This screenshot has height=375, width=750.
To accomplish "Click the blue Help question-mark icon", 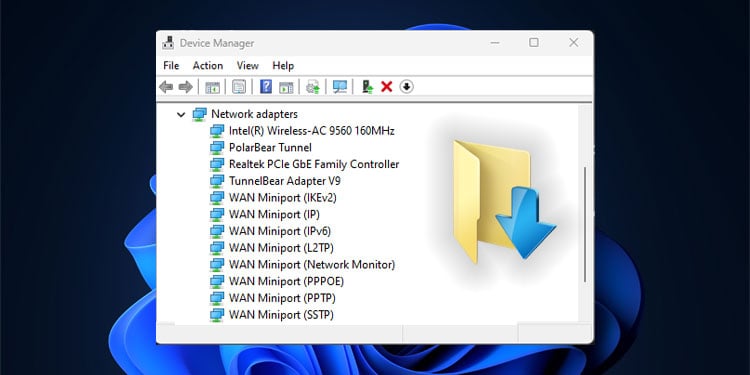I will pyautogui.click(x=266, y=87).
